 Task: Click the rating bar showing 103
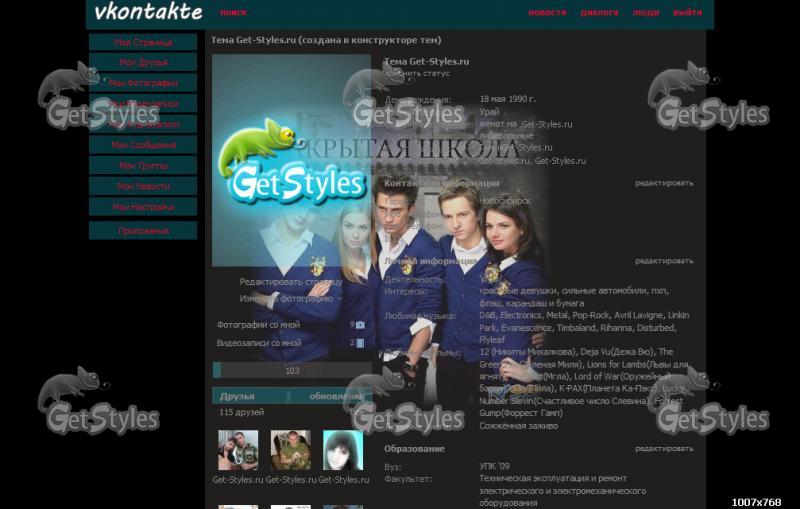[292, 371]
